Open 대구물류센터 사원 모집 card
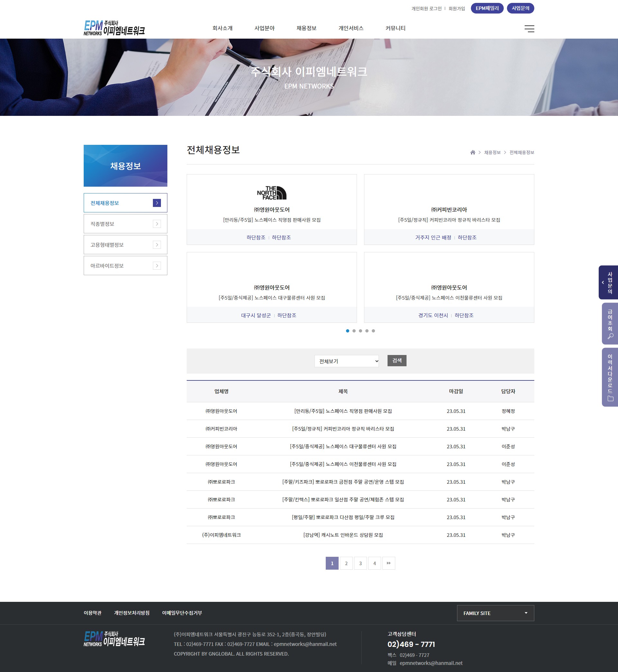This screenshot has height=672, width=618. point(272,287)
